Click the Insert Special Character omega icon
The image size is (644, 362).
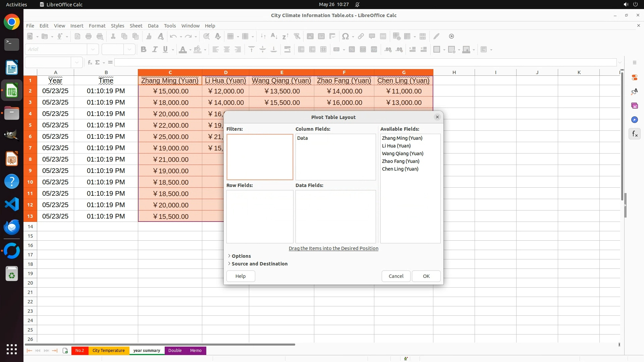[x=345, y=36]
